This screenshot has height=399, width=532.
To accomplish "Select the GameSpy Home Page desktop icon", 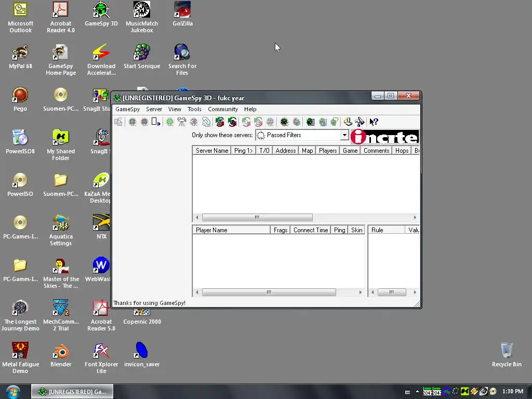I will 61,60.
